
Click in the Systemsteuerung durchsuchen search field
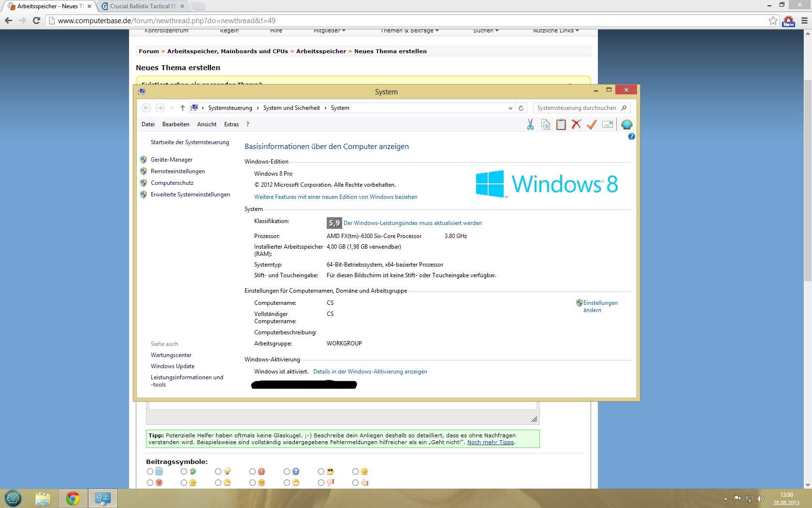[576, 108]
